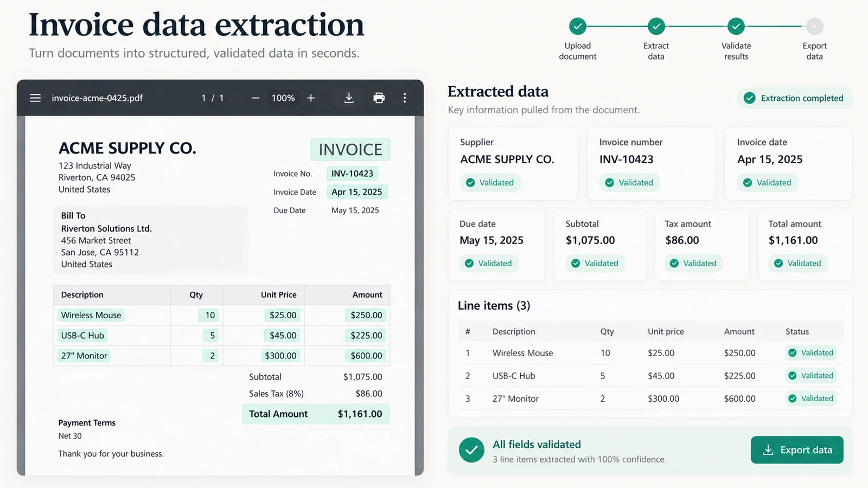The height and width of the screenshot is (488, 868).
Task: Click Validated status for USB-C Hub row
Action: pyautogui.click(x=811, y=376)
